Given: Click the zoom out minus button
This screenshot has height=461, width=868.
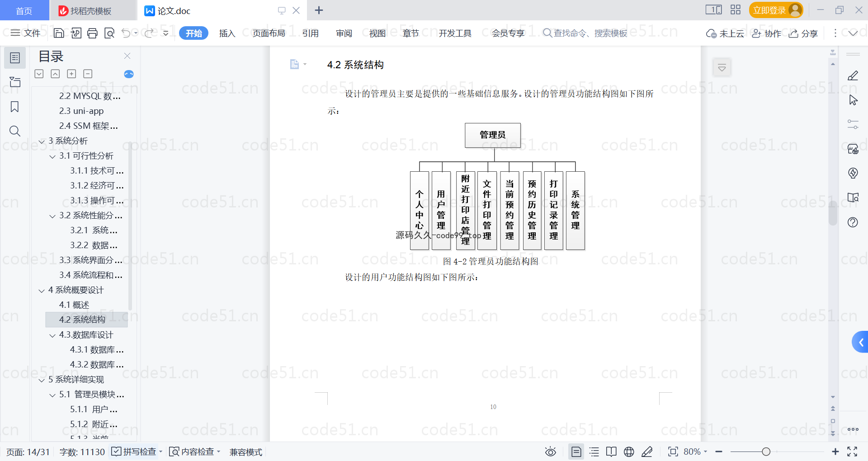Looking at the screenshot, I should click(719, 452).
